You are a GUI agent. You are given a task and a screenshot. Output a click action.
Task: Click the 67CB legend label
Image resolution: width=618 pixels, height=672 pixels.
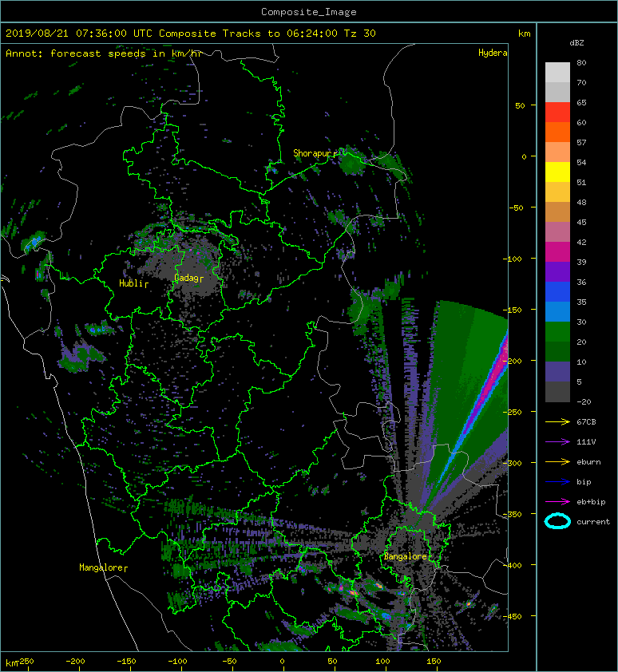point(586,421)
